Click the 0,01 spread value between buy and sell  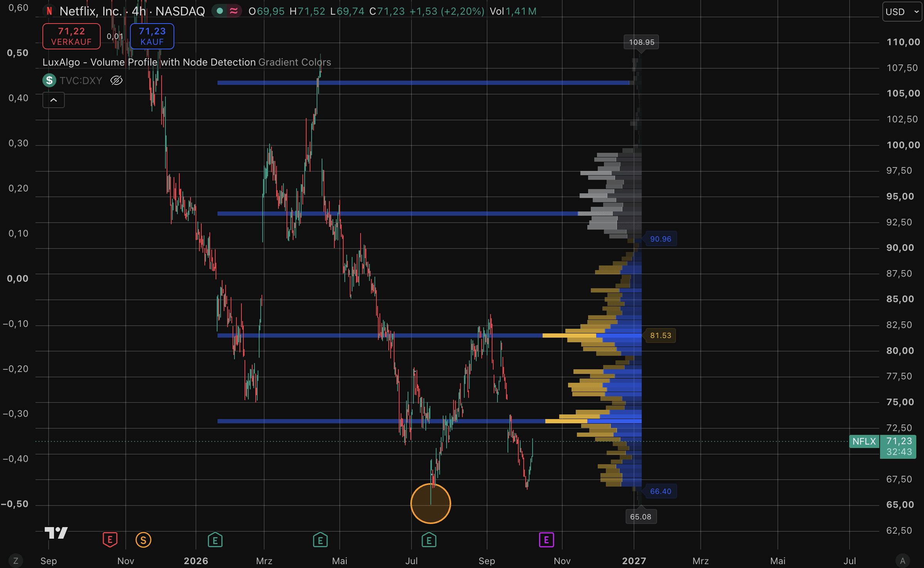coord(115,36)
